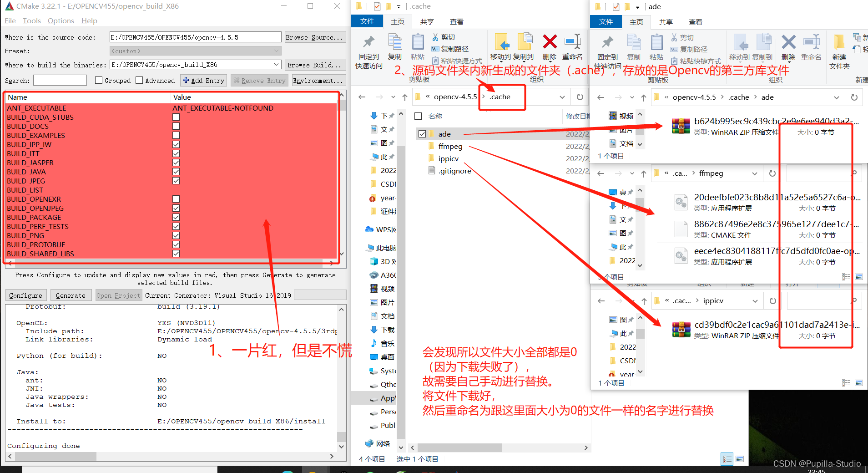Click the Configure button

(x=26, y=295)
